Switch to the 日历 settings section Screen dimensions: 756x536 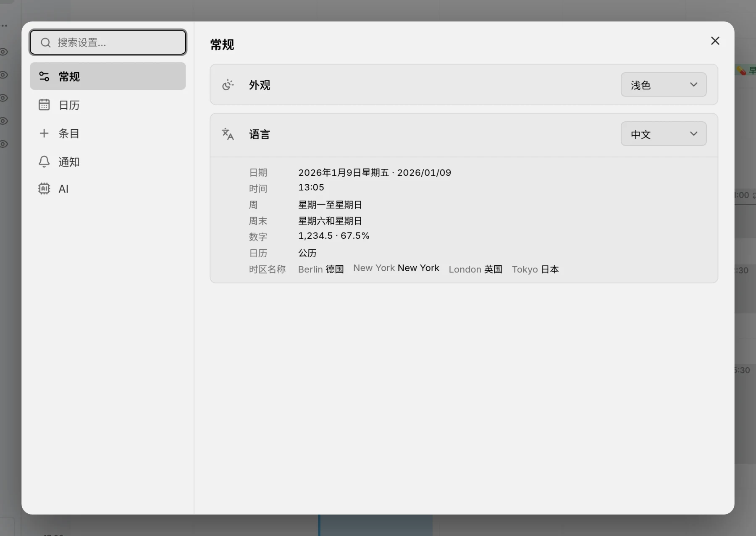pyautogui.click(x=108, y=105)
